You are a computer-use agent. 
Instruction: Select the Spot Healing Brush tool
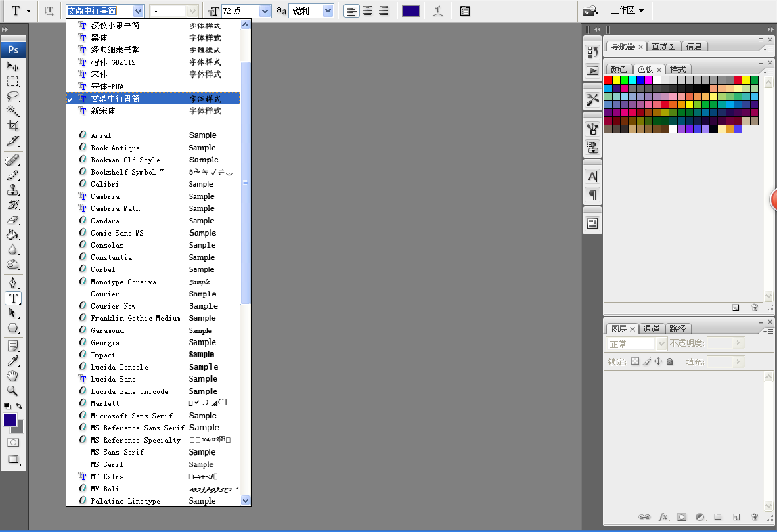point(12,160)
